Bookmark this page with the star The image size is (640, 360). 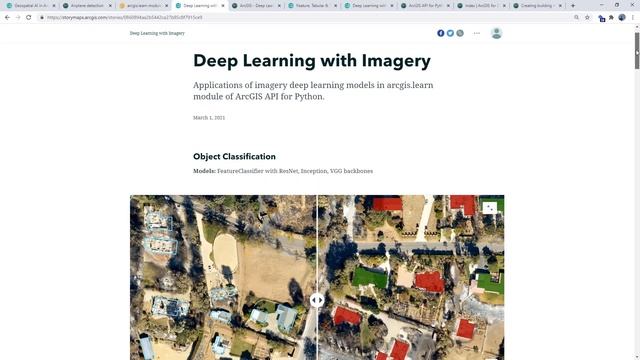(587, 18)
